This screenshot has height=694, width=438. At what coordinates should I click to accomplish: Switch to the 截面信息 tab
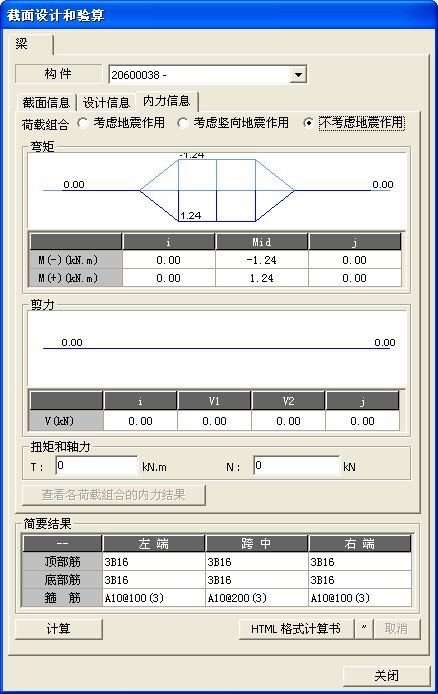(46, 103)
